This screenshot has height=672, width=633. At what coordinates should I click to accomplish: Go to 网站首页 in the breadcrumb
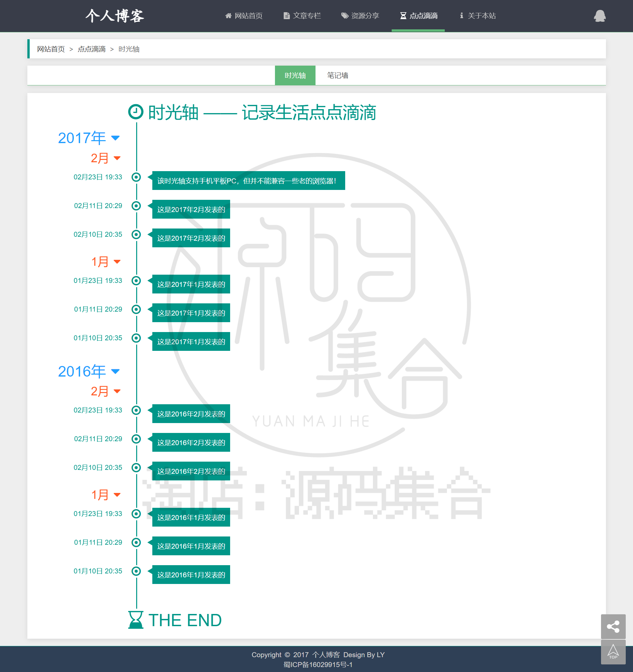51,49
